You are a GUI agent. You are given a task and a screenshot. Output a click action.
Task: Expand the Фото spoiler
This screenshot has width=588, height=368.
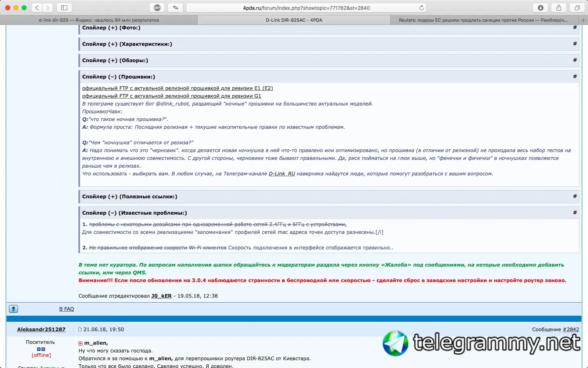(x=111, y=28)
